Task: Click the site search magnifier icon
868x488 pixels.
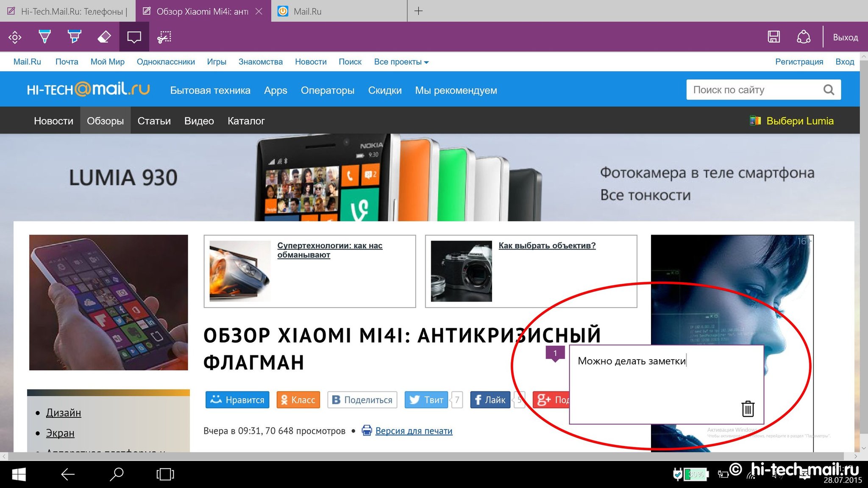Action: (829, 90)
